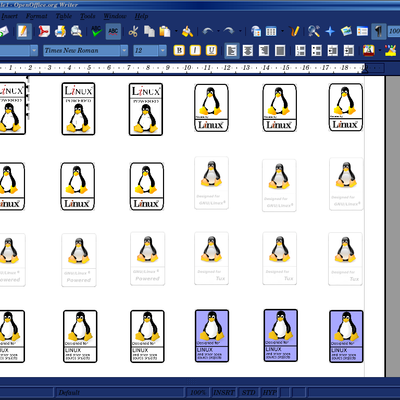Paste clipboard contents

[165, 32]
